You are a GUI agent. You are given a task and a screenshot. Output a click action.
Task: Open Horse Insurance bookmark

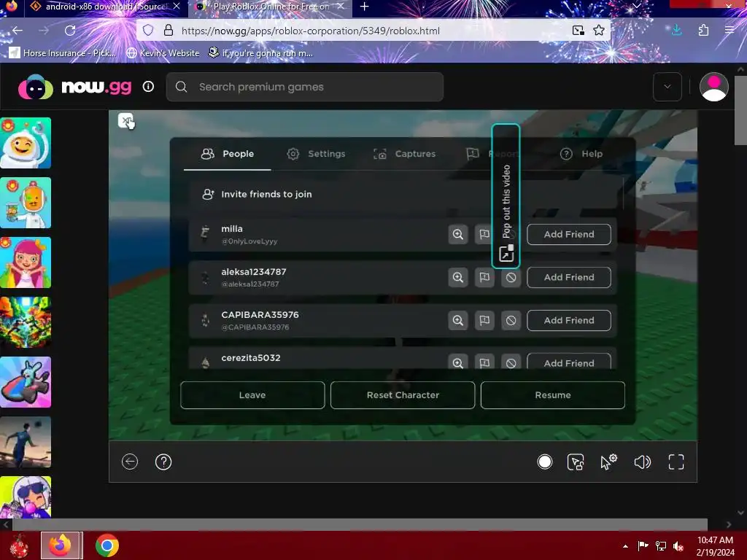[x=63, y=52]
